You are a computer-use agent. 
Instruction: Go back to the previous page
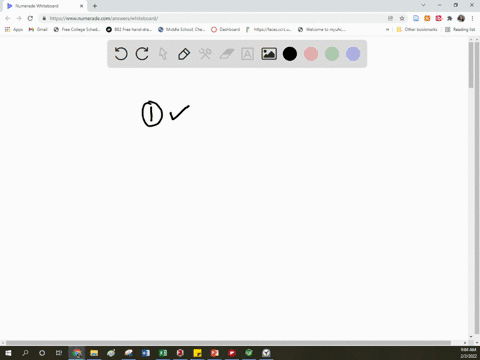click(8, 18)
